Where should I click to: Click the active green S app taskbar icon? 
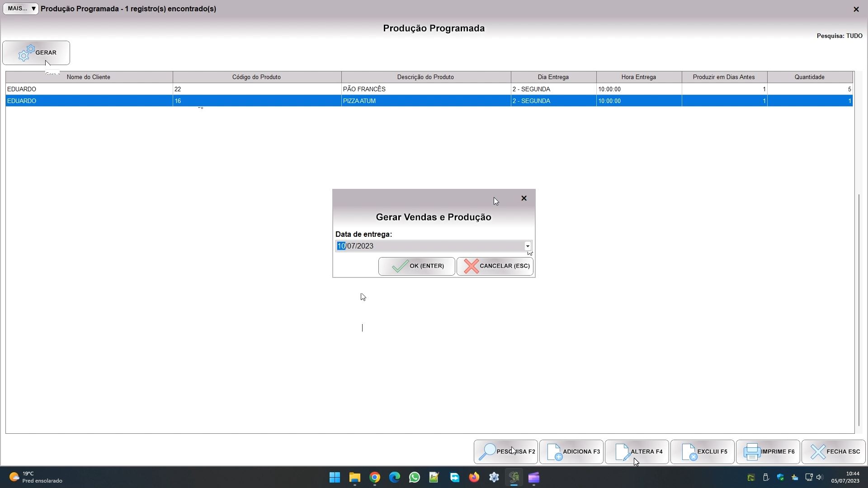(x=514, y=478)
